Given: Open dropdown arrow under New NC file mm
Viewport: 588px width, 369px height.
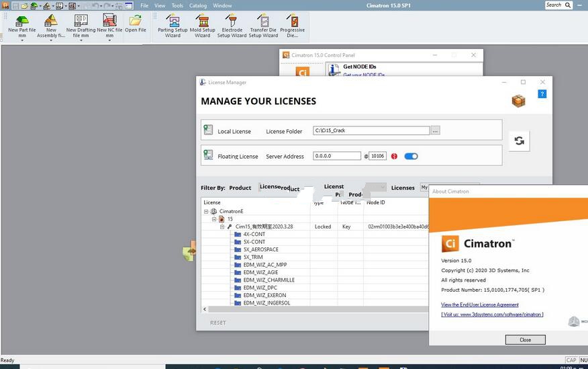Looking at the screenshot, I should click(109, 40).
